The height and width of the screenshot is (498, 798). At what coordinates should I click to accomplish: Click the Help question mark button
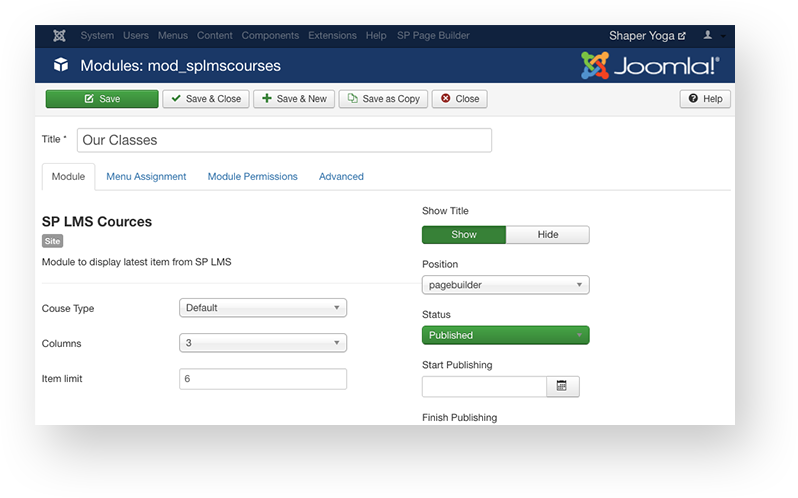[x=705, y=99]
